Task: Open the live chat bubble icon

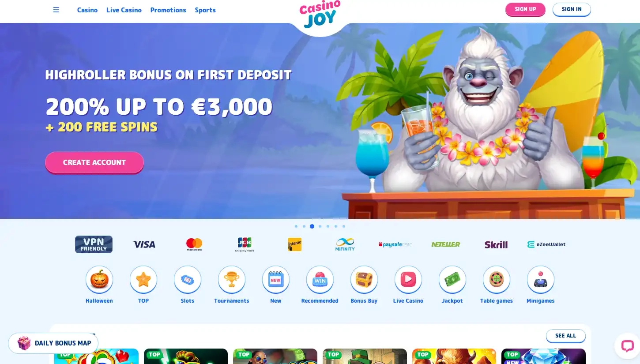Action: [x=627, y=345]
